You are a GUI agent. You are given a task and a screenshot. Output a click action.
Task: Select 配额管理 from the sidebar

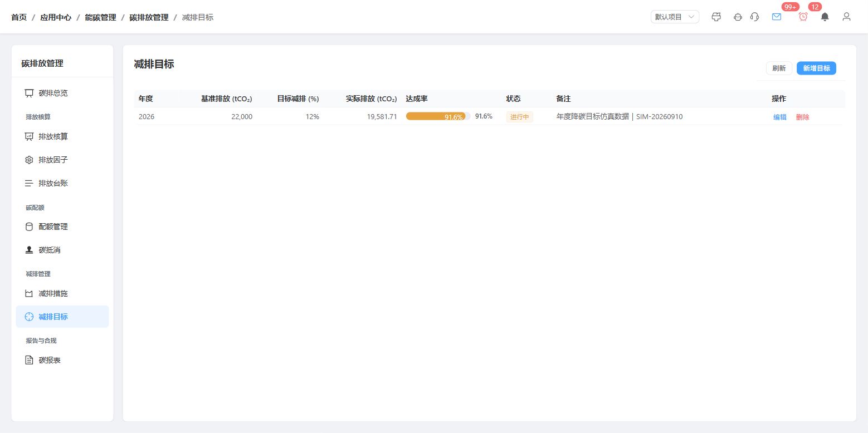(62, 227)
